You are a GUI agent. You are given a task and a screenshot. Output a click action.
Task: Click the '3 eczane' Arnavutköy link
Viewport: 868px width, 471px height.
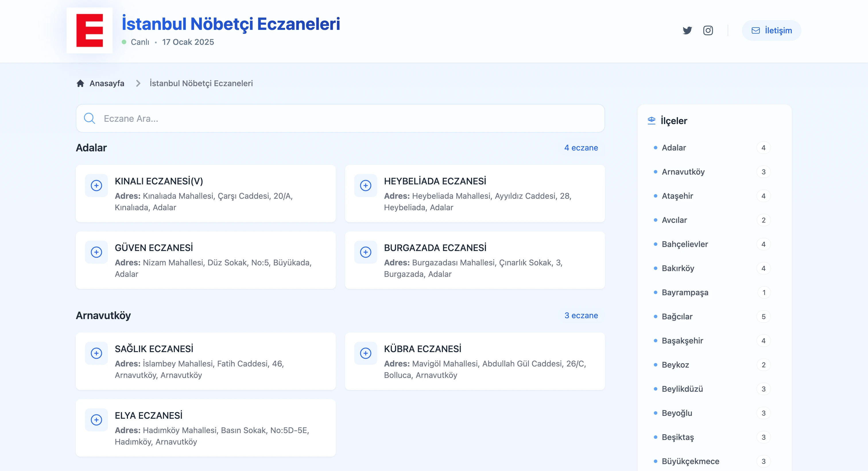581,315
